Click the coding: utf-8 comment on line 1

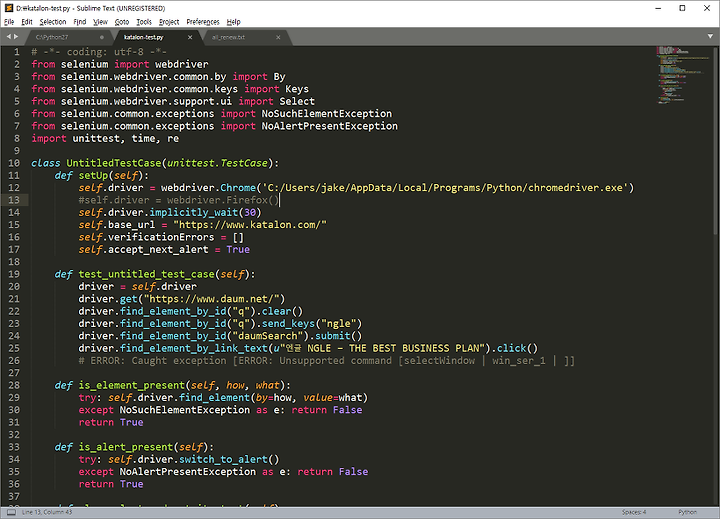coord(99,52)
